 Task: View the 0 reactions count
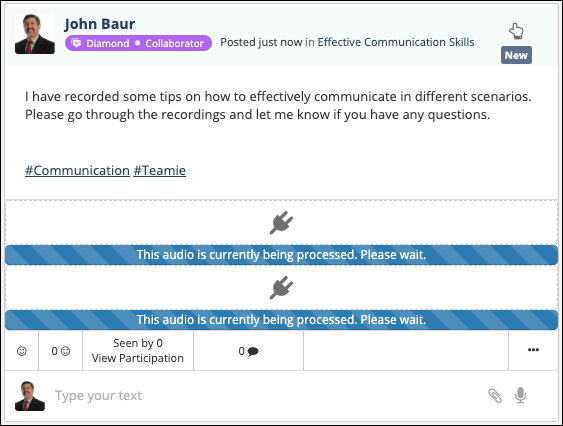click(x=60, y=351)
